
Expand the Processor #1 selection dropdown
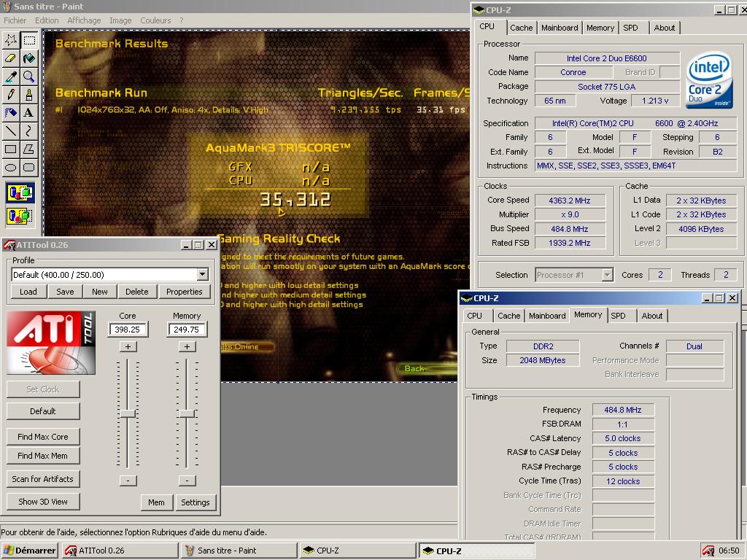pyautogui.click(x=607, y=275)
